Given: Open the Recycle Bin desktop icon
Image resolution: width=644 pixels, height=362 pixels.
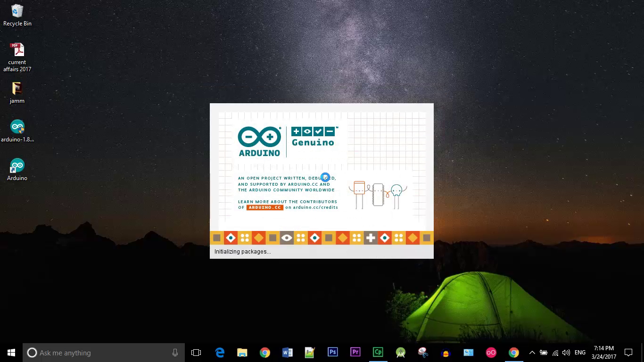Looking at the screenshot, I should click(17, 15).
